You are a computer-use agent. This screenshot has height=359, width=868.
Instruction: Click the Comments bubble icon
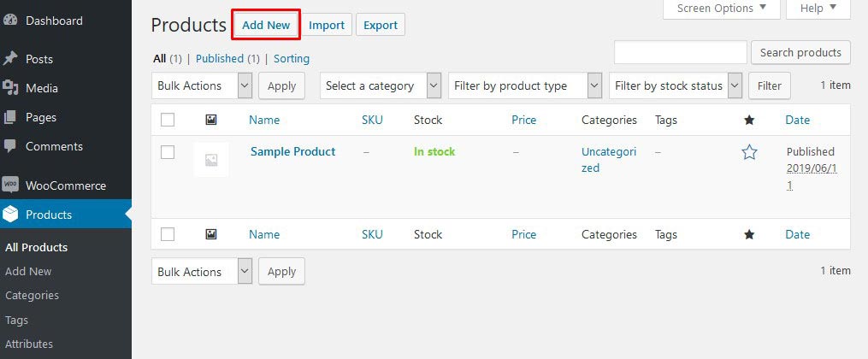click(x=10, y=146)
